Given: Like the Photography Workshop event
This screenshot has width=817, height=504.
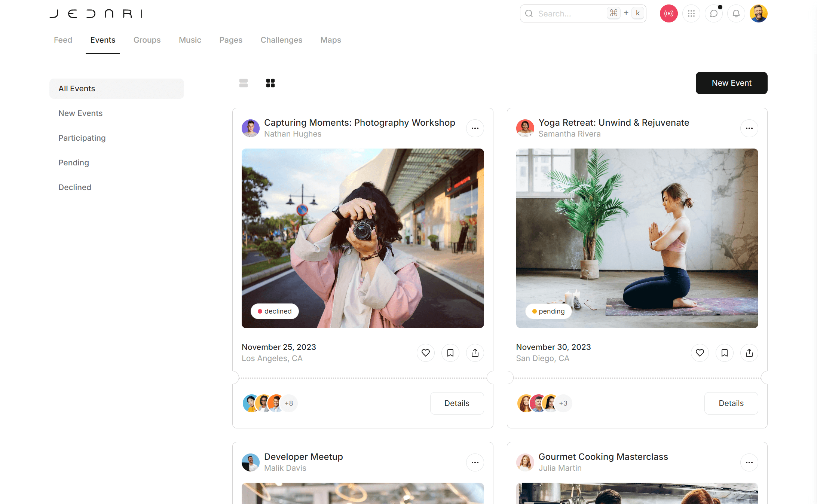Looking at the screenshot, I should point(425,353).
